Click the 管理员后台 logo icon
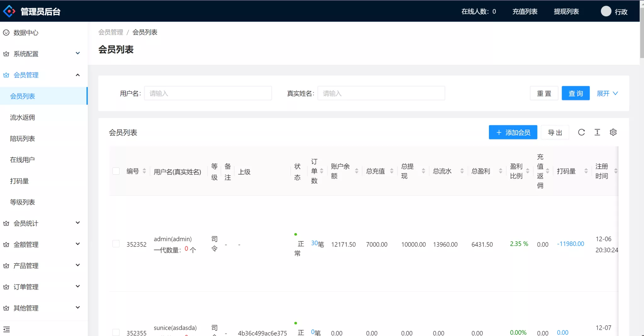Image resolution: width=644 pixels, height=336 pixels. (9, 10)
